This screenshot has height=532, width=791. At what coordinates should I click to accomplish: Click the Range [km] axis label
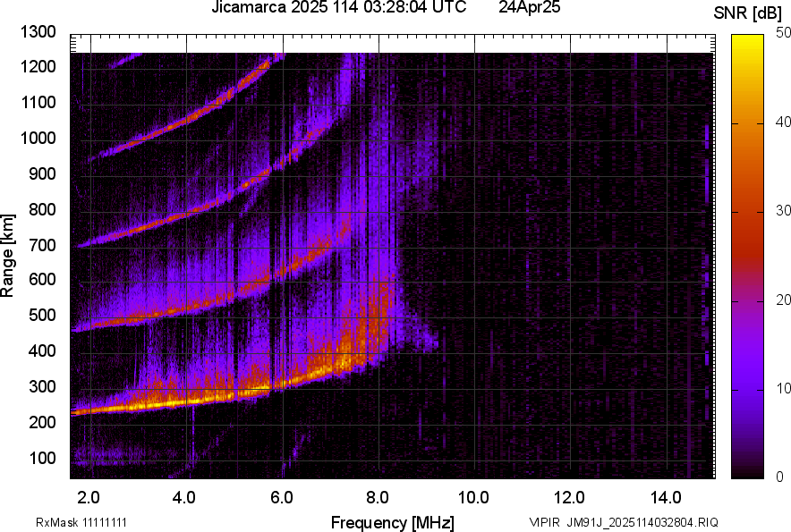pyautogui.click(x=7, y=256)
